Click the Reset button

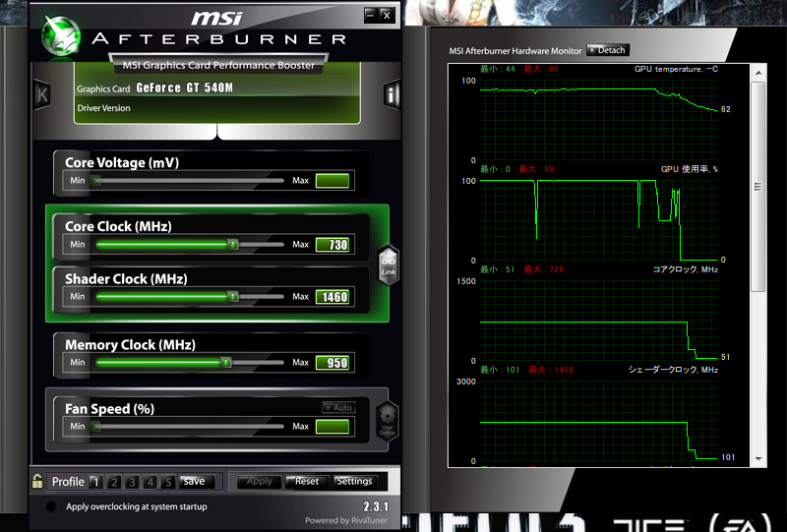click(307, 481)
